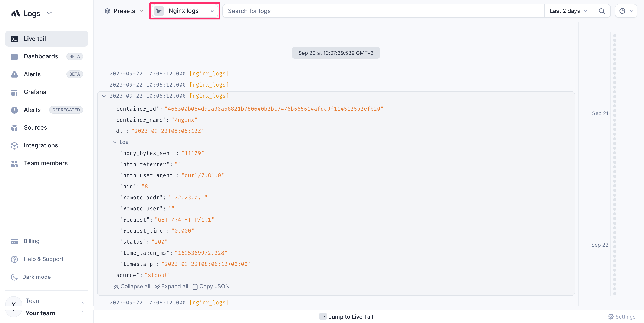The image size is (644, 323).
Task: Open the Sources panel
Action: click(35, 127)
